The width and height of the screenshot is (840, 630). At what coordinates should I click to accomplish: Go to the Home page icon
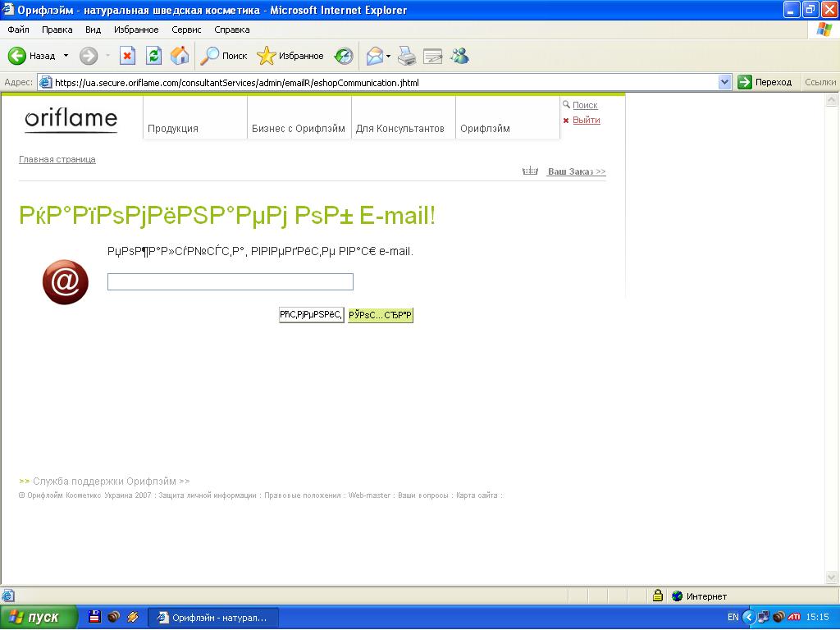180,56
